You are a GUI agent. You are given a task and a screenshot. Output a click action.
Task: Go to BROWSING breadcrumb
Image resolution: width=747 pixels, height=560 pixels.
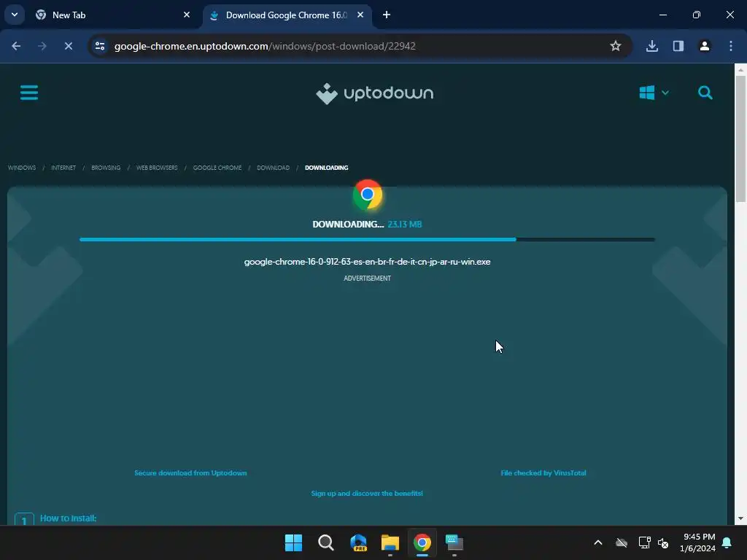106,168
